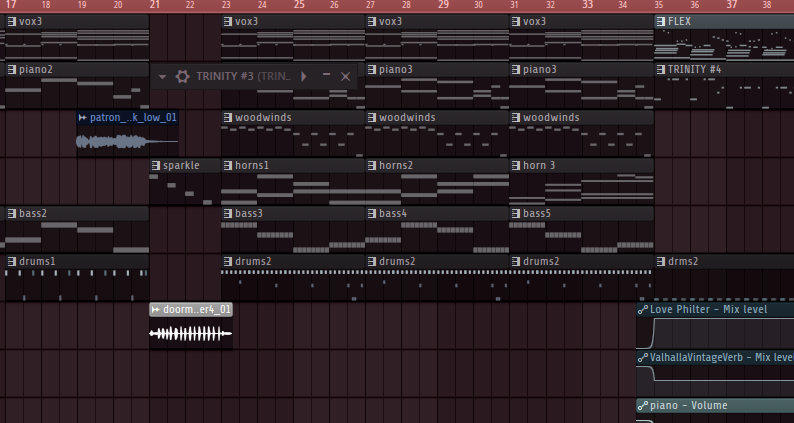Viewport: 794px width, 423px height.
Task: Click the Love Philter automation clip icon
Action: [x=643, y=310]
